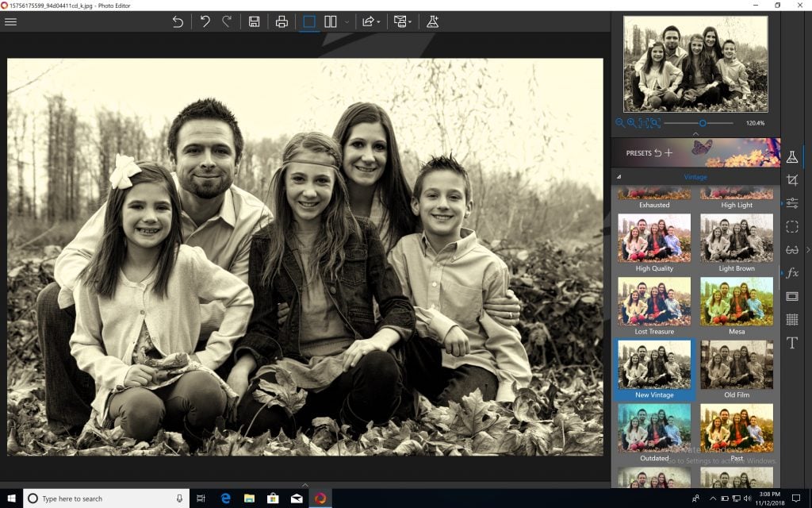The width and height of the screenshot is (812, 508).
Task: Save the photo with the floppy icon
Action: 255,21
